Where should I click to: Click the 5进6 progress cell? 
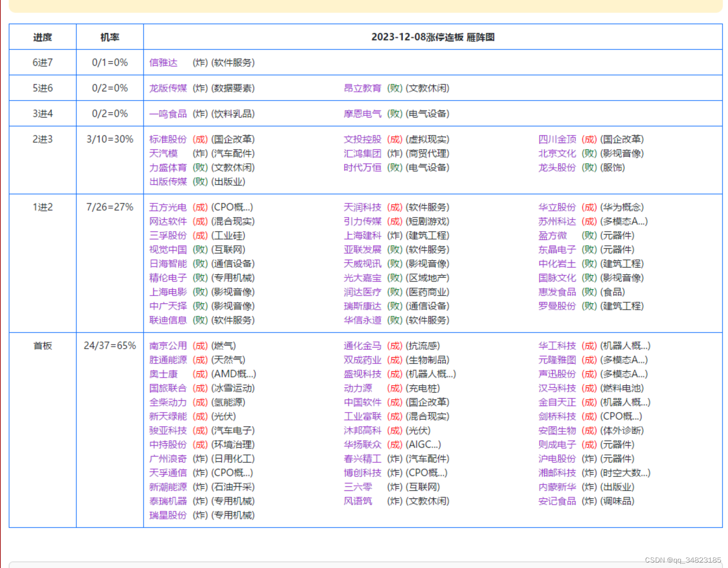(x=43, y=88)
